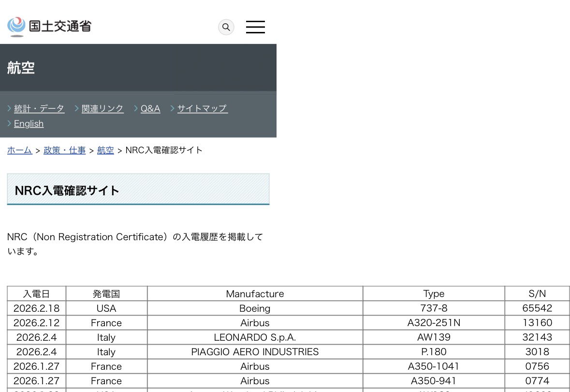Image resolution: width=570 pixels, height=392 pixels.
Task: Click the Type column header
Action: (x=434, y=293)
